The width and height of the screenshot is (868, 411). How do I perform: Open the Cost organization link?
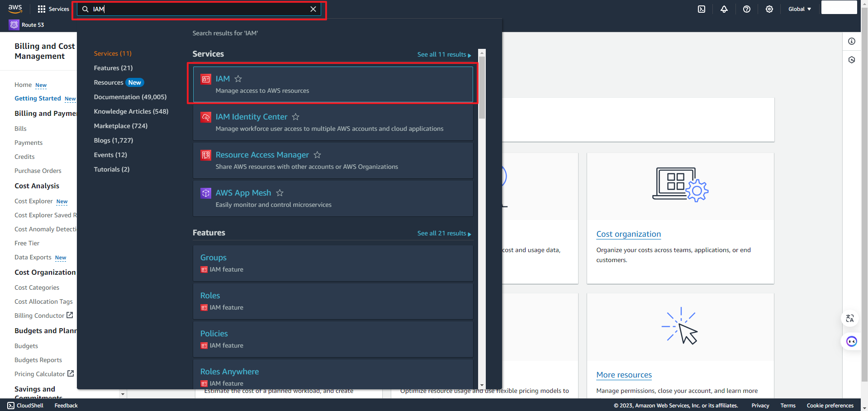point(628,234)
